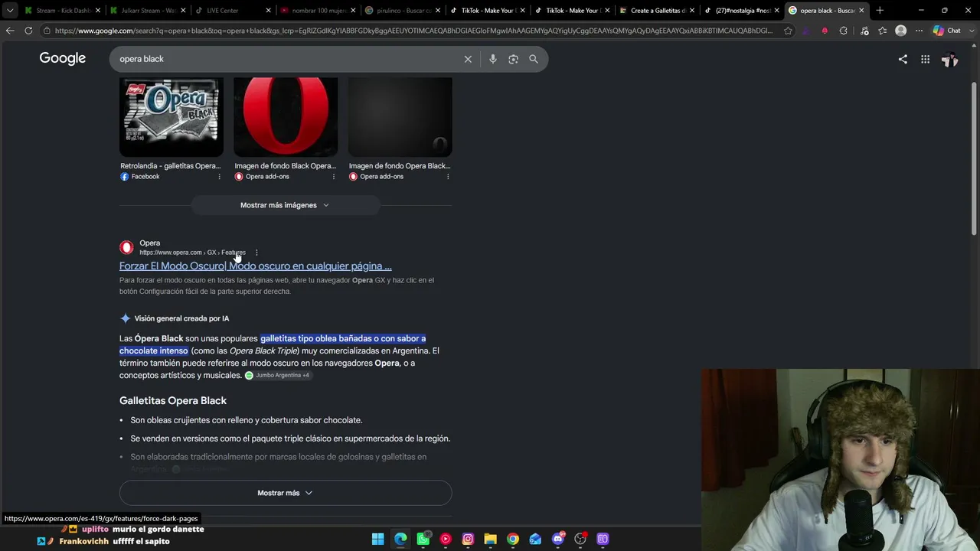Open more options for Opera result
Image resolution: width=980 pixels, height=551 pixels.
pyautogui.click(x=256, y=253)
